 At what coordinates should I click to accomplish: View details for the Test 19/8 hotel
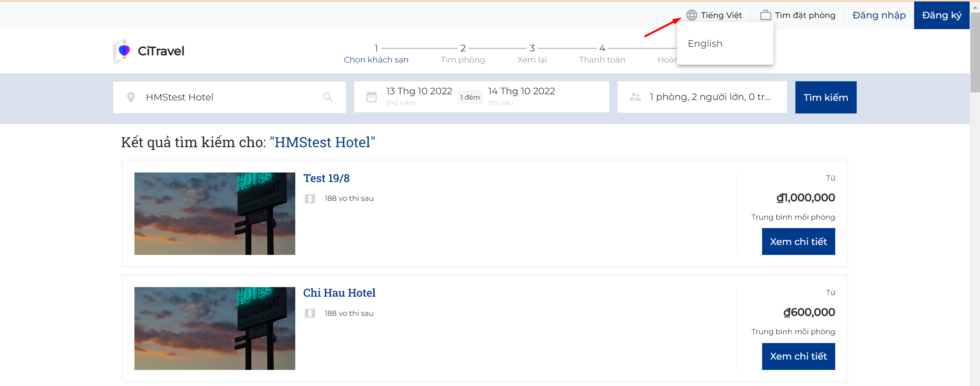(x=798, y=241)
